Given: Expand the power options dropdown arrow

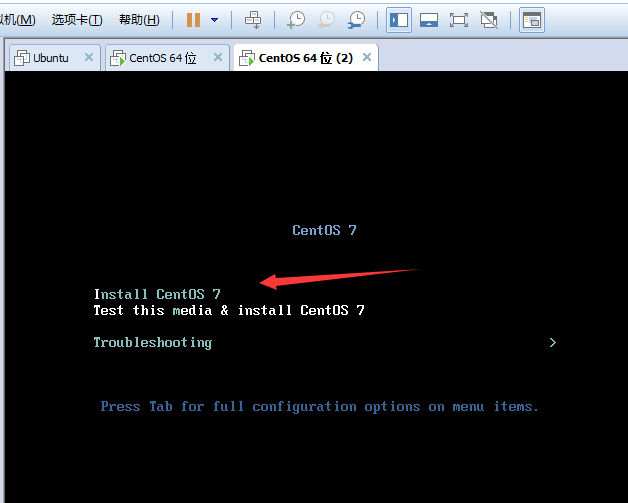Looking at the screenshot, I should tap(215, 20).
